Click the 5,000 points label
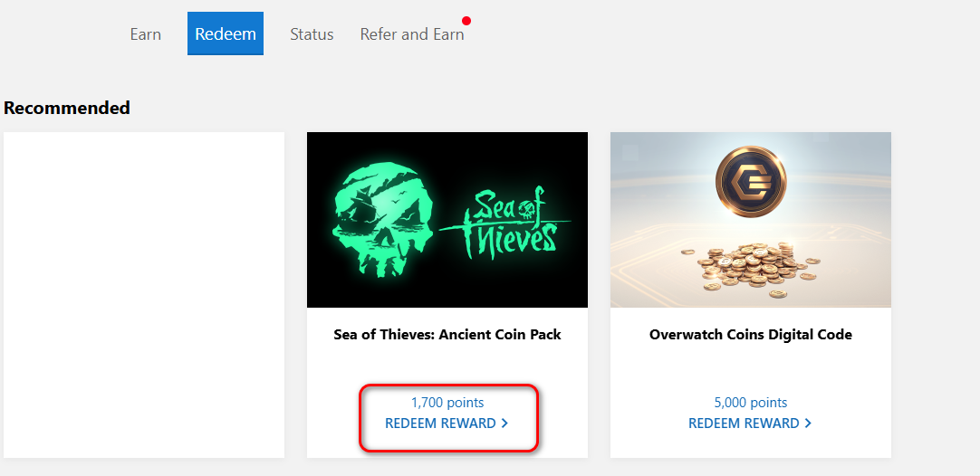Image resolution: width=980 pixels, height=476 pixels. (751, 403)
